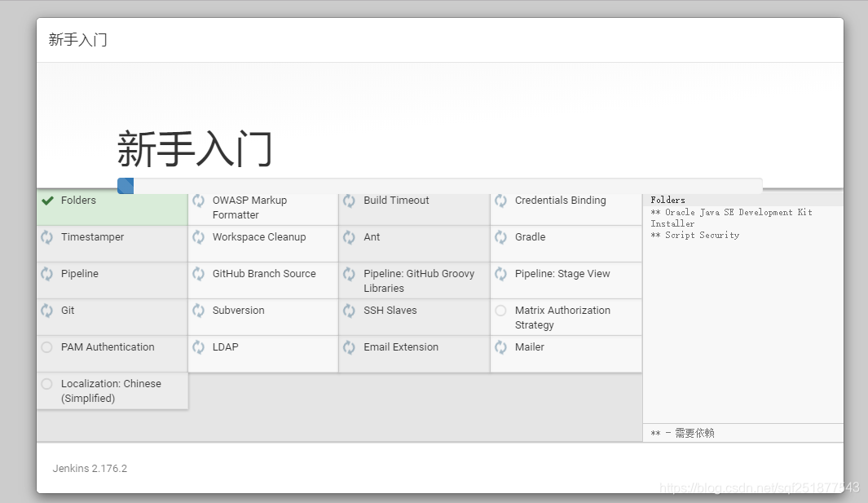Click the spinner icon beside GitHub Branch Source
Viewport: 868px width, 503px height.
pyautogui.click(x=198, y=274)
